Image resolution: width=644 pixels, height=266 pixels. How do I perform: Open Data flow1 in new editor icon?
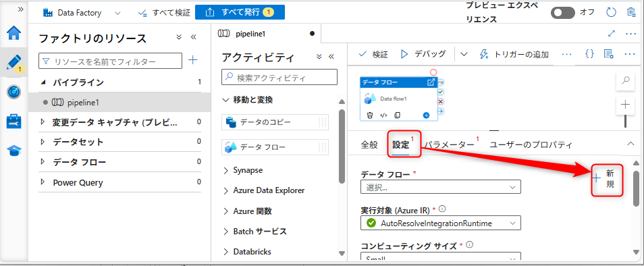coord(431,82)
